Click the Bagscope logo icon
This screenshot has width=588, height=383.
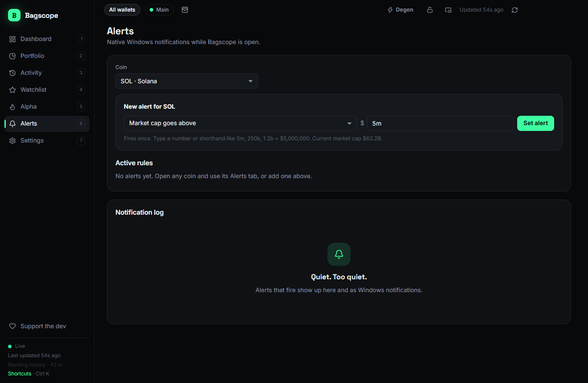pyautogui.click(x=14, y=15)
